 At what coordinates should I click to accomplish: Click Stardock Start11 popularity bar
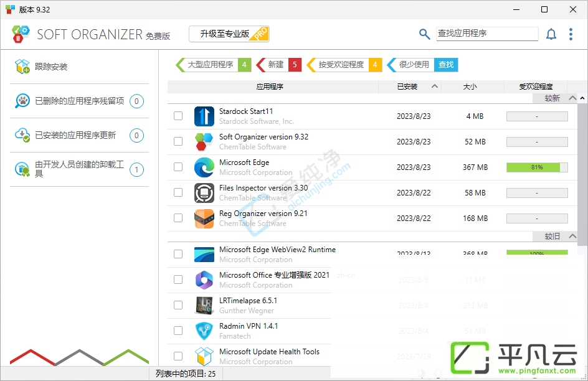537,116
